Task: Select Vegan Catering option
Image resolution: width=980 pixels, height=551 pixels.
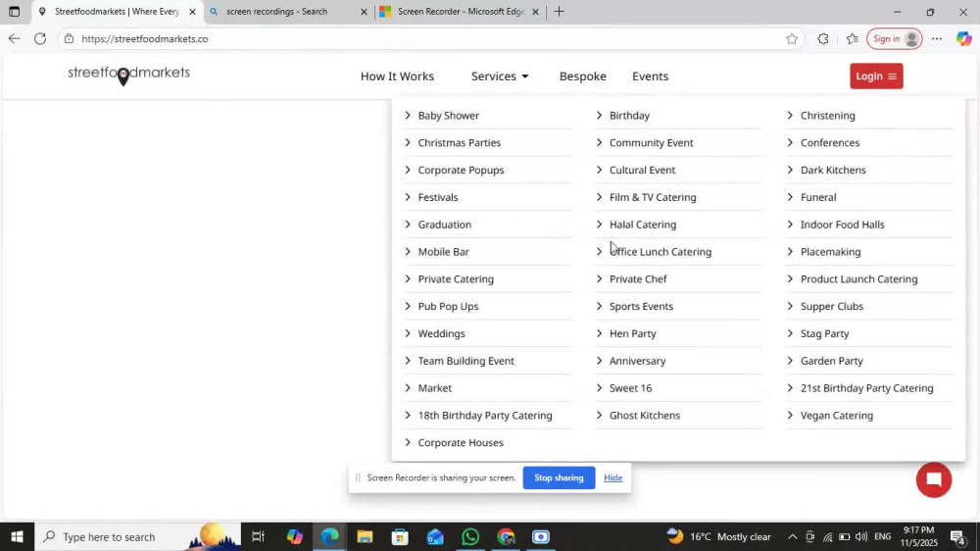Action: [836, 416]
